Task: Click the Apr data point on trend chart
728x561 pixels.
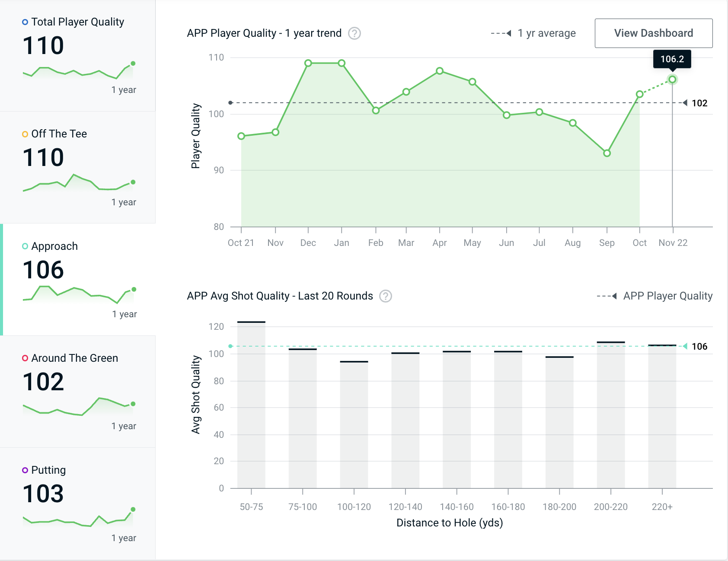Action: tap(440, 71)
